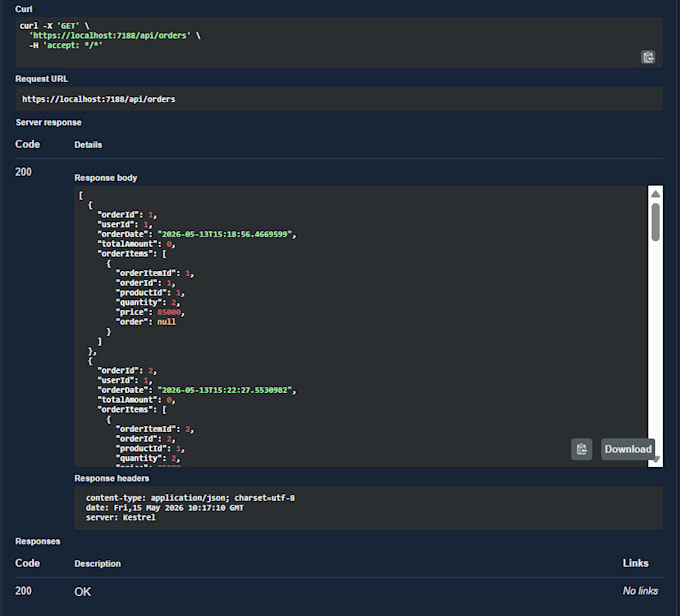Image resolution: width=680 pixels, height=616 pixels.
Task: Click the "orderItemId": 1 line
Action: (155, 273)
